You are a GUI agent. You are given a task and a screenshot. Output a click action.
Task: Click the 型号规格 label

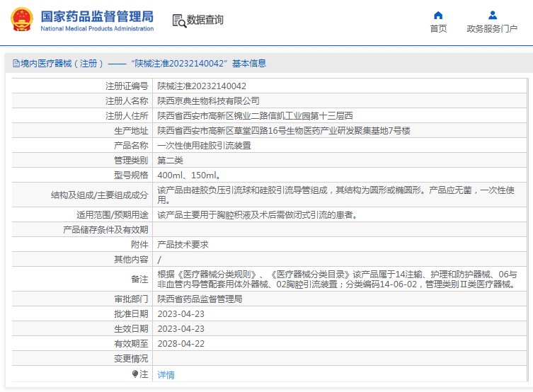click(131, 175)
